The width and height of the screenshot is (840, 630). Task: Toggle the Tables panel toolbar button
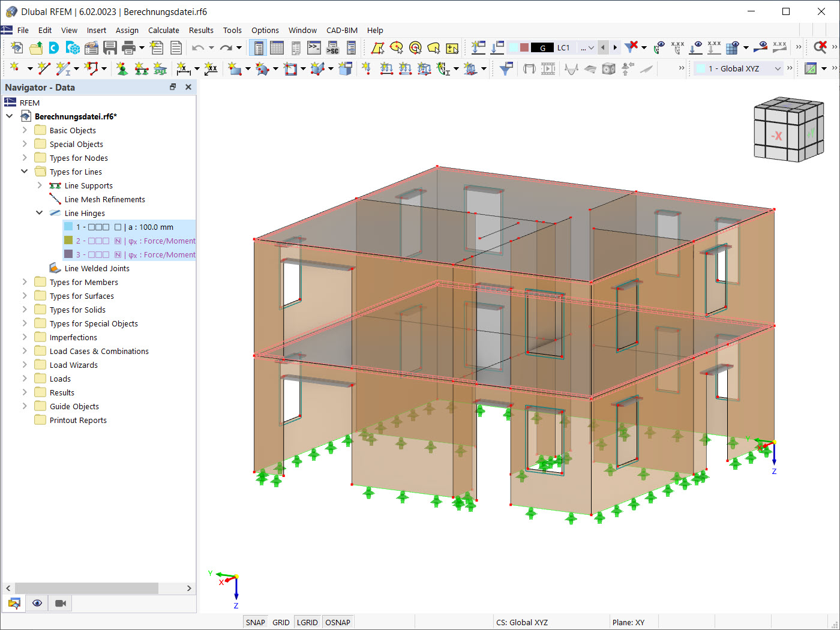277,48
